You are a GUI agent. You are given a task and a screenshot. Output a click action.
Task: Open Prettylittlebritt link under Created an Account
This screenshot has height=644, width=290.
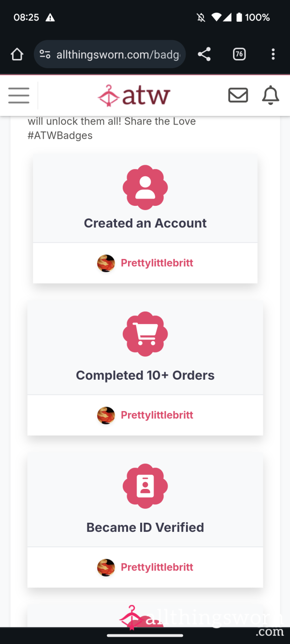coord(157,263)
